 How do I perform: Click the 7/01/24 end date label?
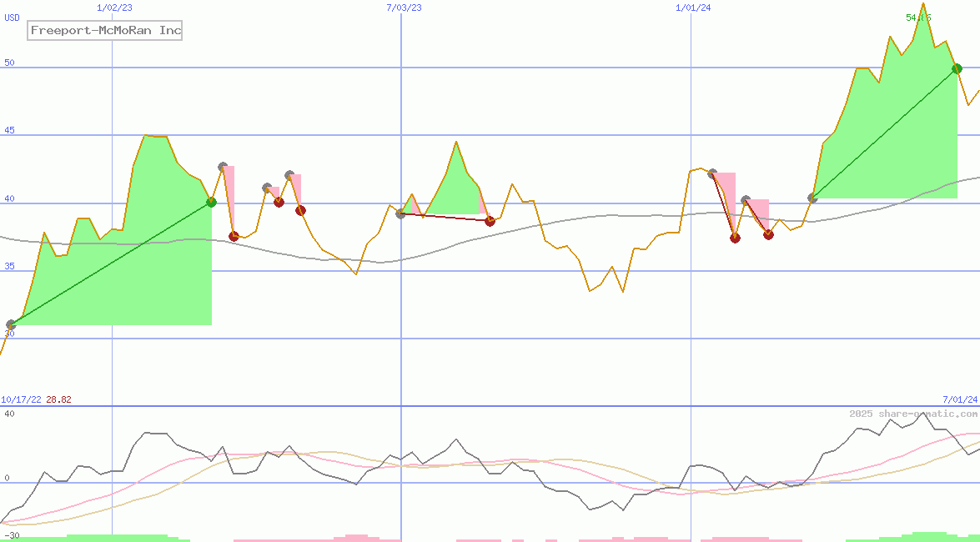click(959, 399)
